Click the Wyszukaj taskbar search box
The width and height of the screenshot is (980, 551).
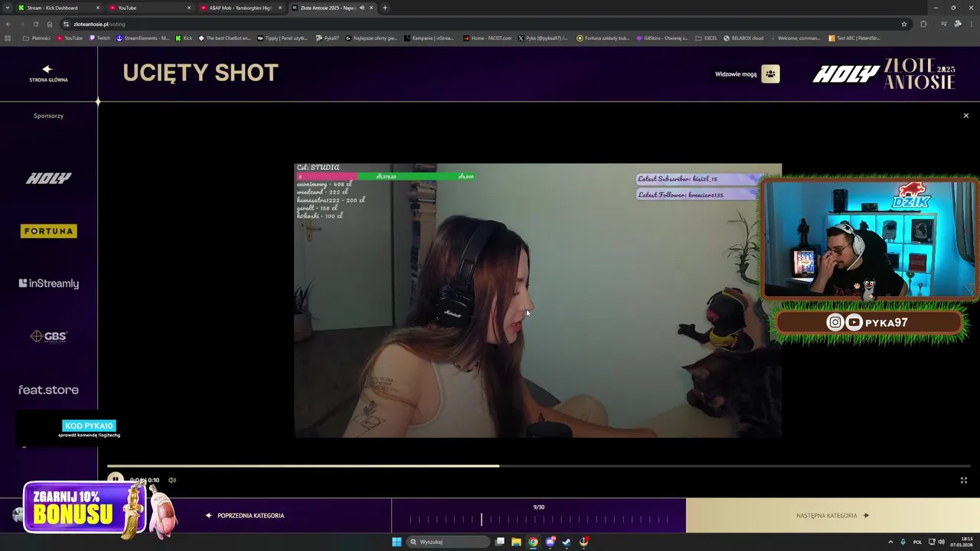(449, 542)
